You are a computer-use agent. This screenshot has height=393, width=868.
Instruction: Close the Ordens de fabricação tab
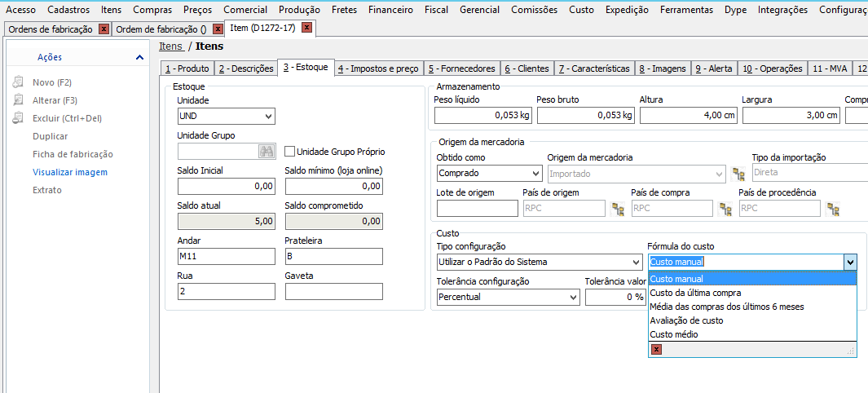coord(104,29)
